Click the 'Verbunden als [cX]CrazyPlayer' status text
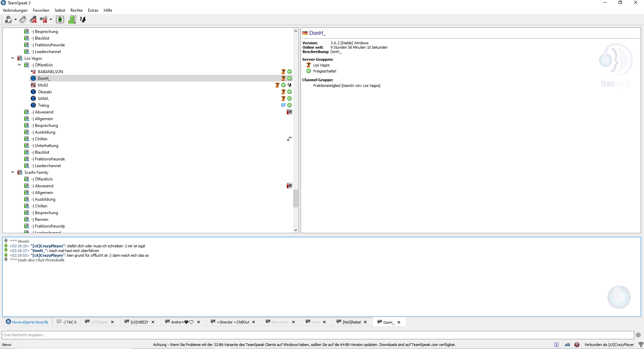The height and width of the screenshot is (349, 644). (609, 345)
